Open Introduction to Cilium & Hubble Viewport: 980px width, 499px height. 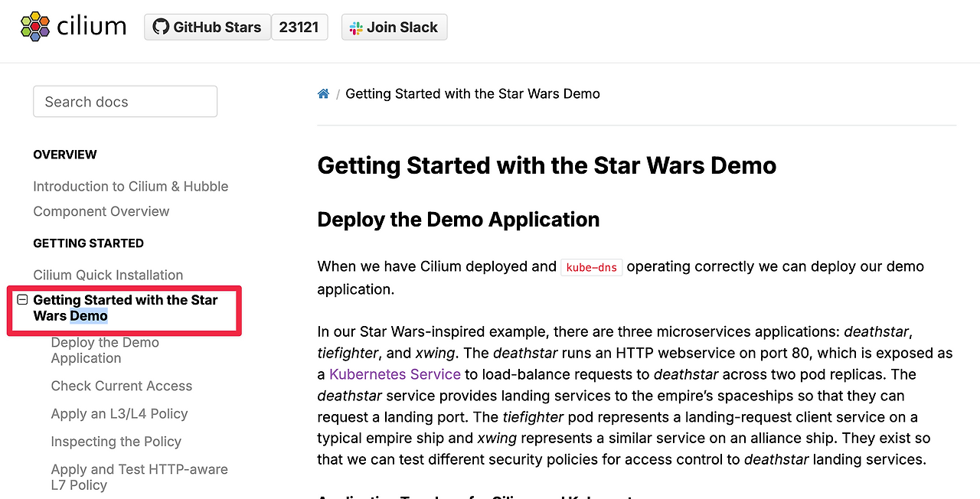coord(131,187)
